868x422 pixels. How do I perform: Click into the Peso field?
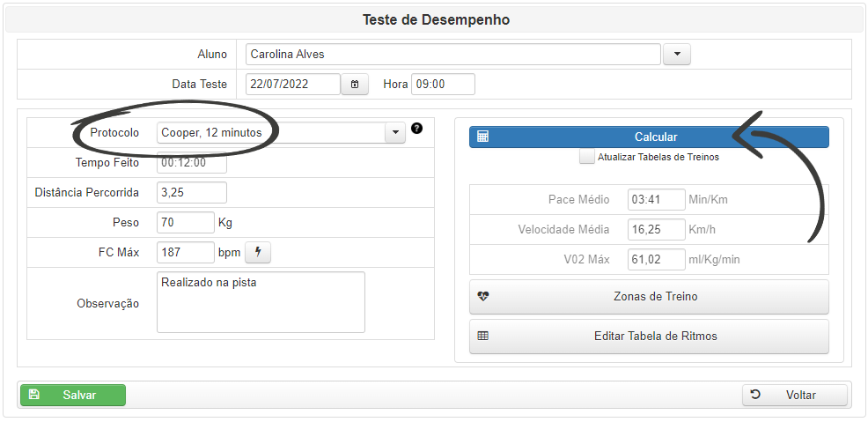coord(185,223)
